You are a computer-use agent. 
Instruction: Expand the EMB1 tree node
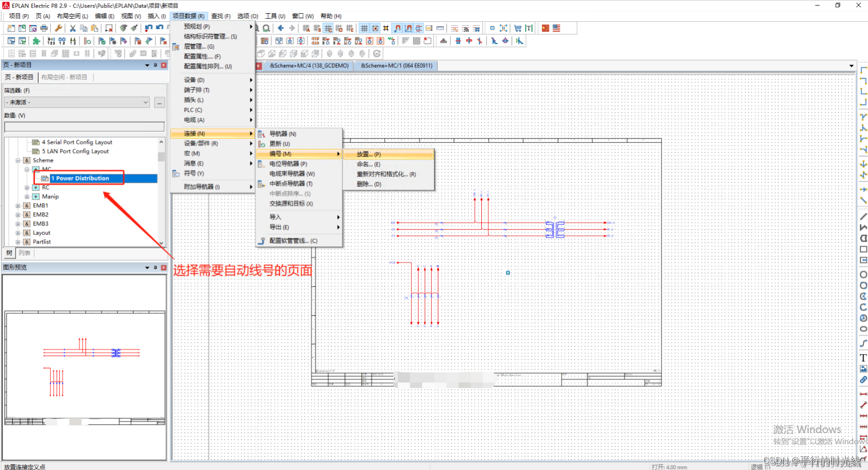[18, 206]
